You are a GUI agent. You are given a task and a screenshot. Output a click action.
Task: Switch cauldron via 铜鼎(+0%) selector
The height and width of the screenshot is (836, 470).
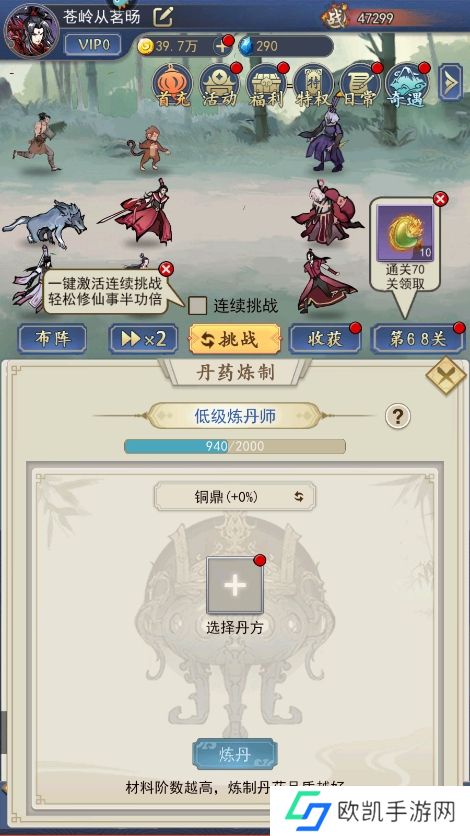pyautogui.click(x=235, y=496)
